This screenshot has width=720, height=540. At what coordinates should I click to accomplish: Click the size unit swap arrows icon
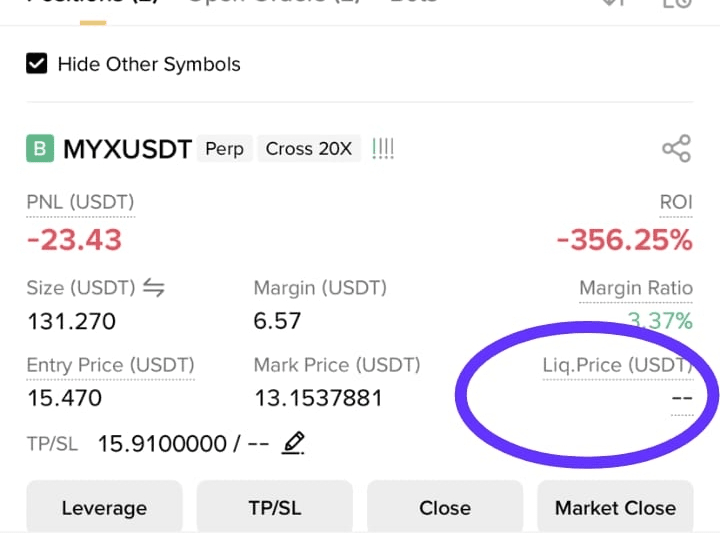coord(153,288)
